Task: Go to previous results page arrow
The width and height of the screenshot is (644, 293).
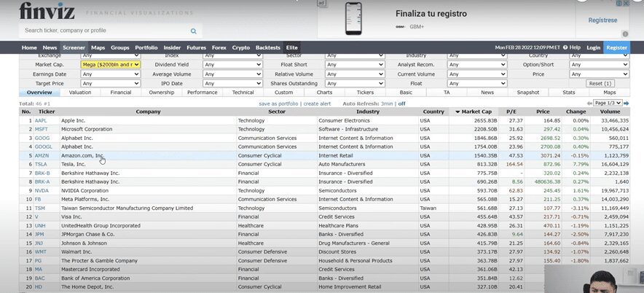Action: (x=589, y=103)
